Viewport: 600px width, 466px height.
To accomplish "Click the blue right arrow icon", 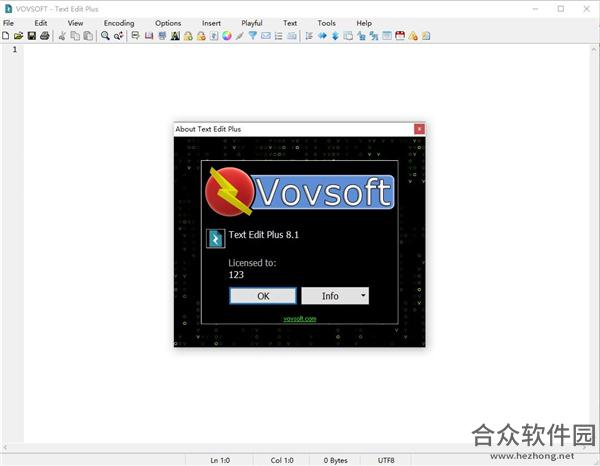I will click(x=323, y=36).
